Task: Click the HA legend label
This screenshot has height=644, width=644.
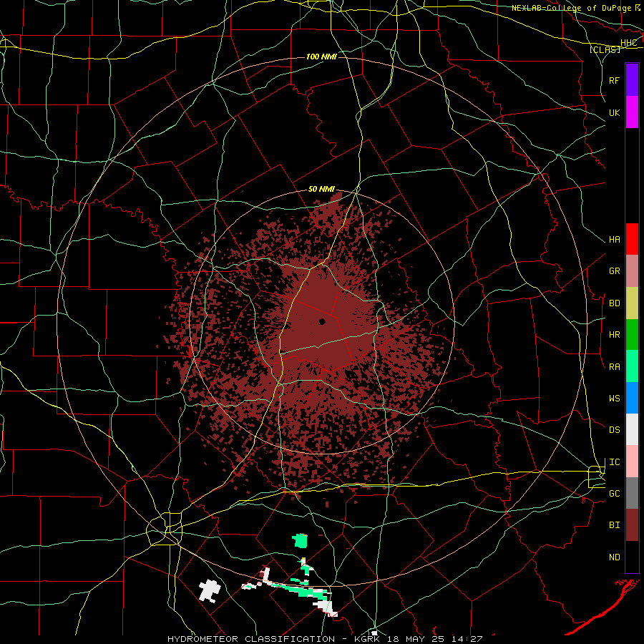Action: [x=614, y=240]
